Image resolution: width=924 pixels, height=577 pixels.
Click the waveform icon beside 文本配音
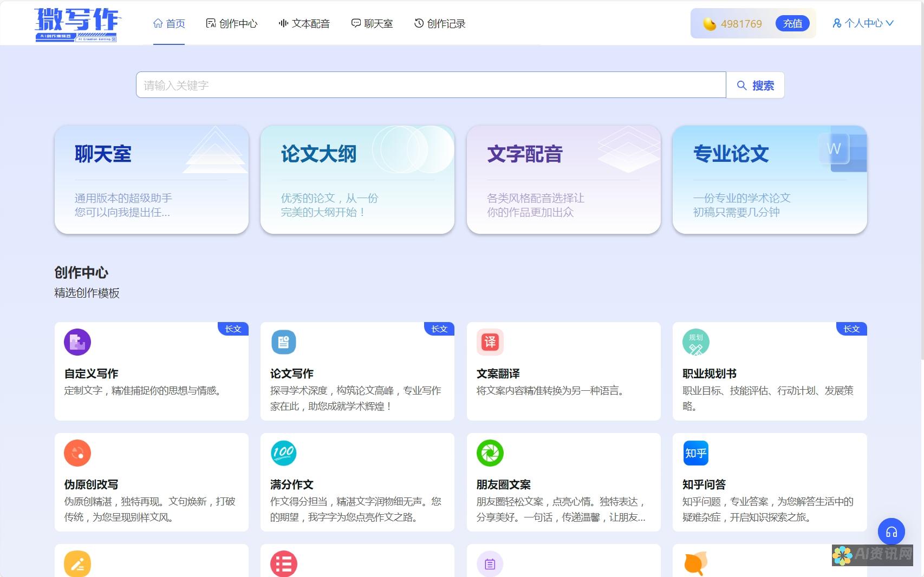(x=283, y=23)
